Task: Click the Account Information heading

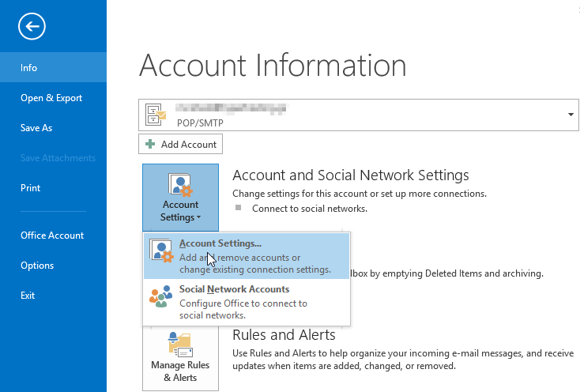Action: pos(273,65)
